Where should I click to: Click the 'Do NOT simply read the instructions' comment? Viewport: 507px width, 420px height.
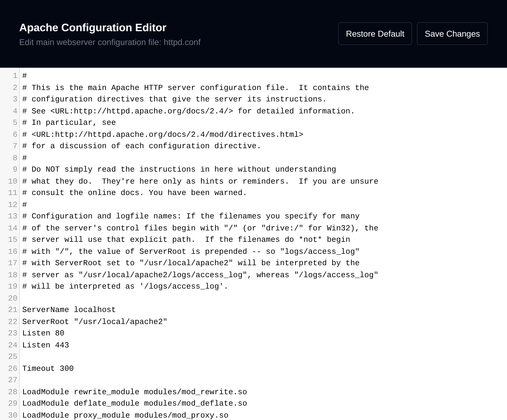pyautogui.click(x=179, y=169)
